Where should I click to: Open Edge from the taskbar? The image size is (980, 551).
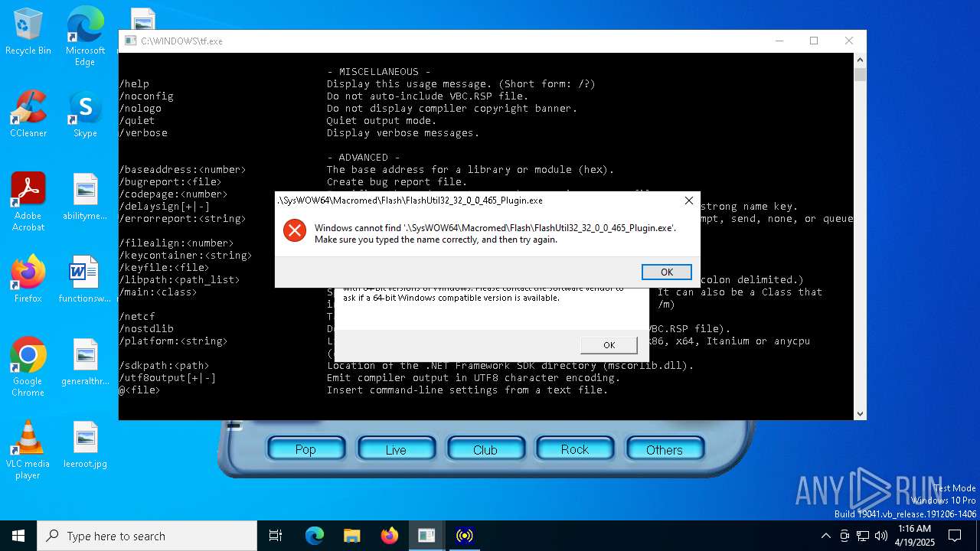[315, 536]
